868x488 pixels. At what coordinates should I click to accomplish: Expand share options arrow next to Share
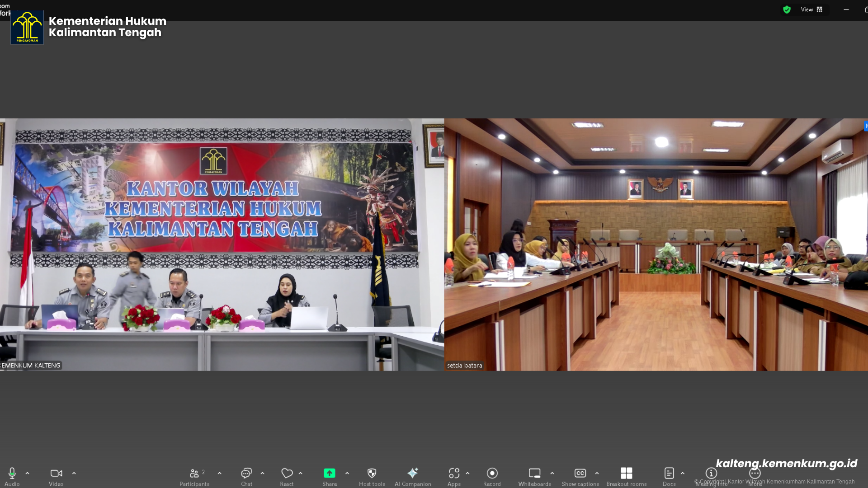(347, 473)
